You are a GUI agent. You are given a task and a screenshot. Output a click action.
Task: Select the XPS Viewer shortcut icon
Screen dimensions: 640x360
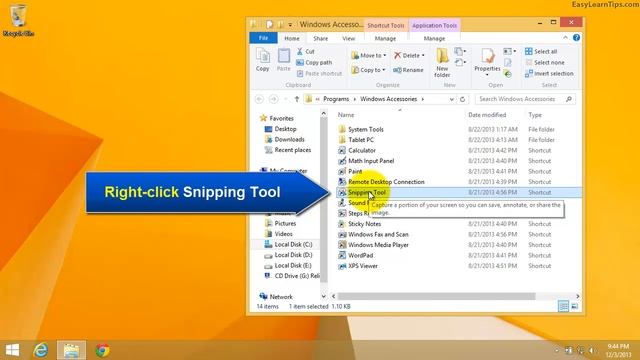click(342, 266)
